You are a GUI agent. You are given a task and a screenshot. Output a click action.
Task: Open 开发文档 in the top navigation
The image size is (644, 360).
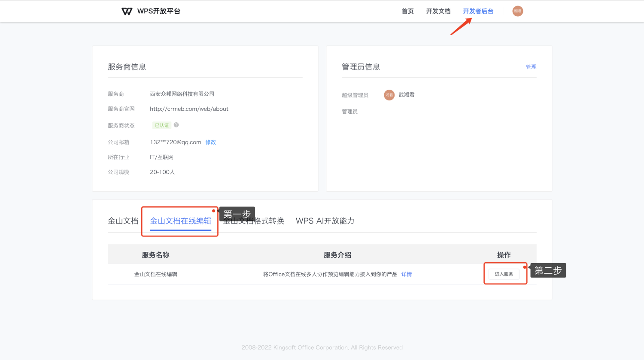pos(438,11)
